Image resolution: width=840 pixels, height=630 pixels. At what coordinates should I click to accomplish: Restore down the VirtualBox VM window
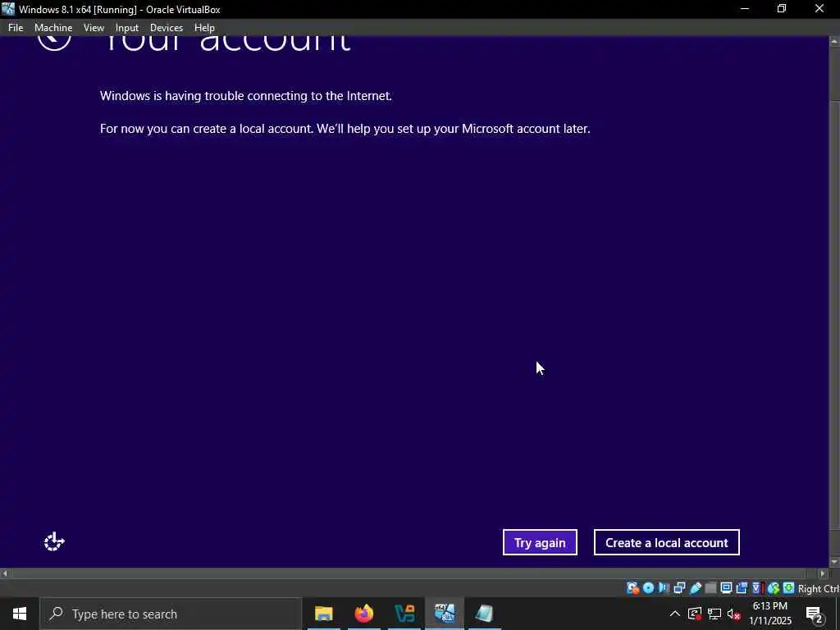[x=782, y=9]
